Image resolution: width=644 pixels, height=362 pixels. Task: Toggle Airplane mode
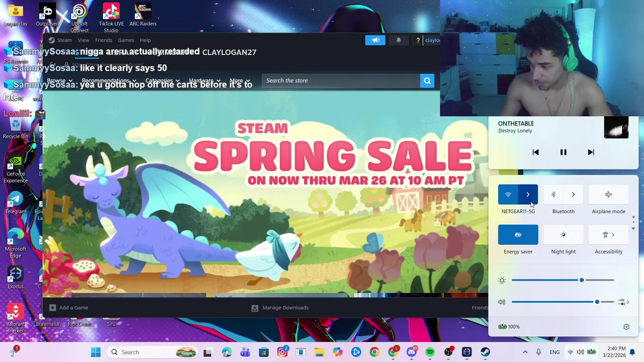[x=608, y=195]
